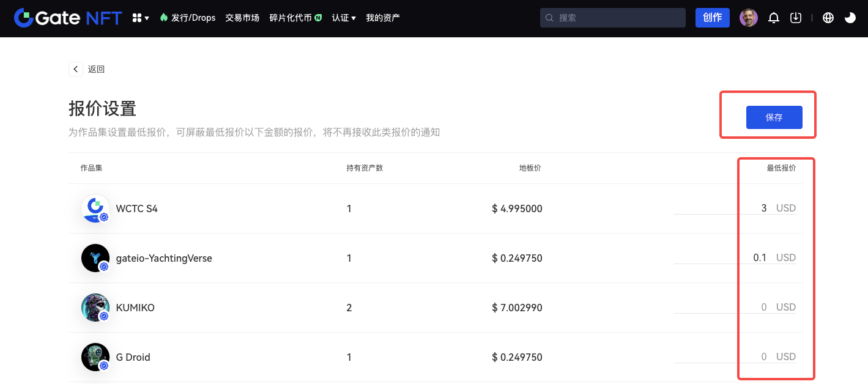Screen dimensions: 868x384
Task: Open the notifications bell
Action: pos(773,18)
